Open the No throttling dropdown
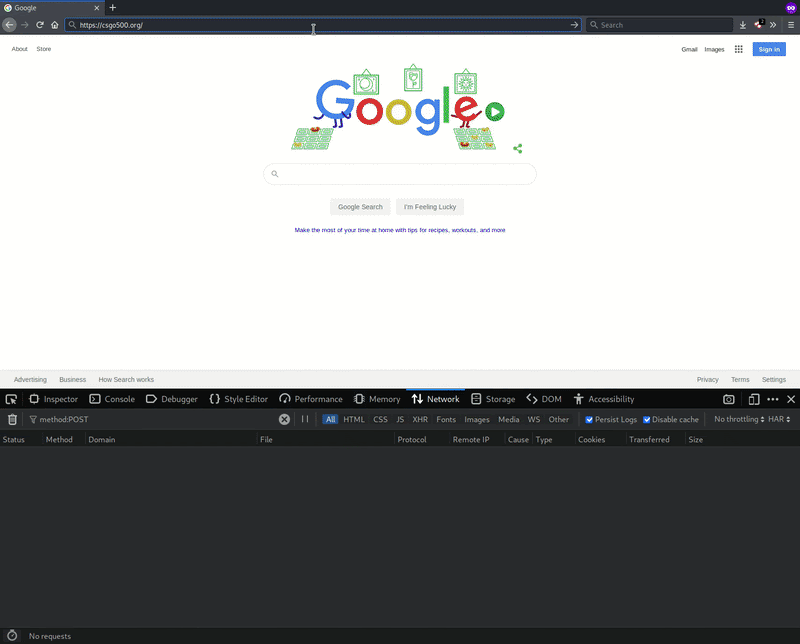This screenshot has width=800, height=644. [x=739, y=419]
